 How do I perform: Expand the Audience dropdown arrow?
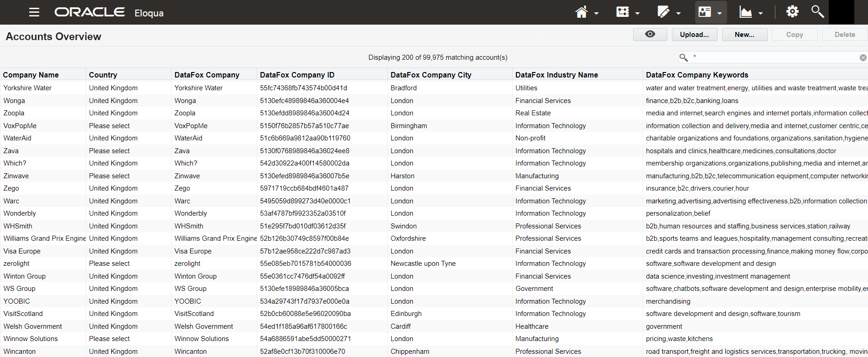[719, 13]
